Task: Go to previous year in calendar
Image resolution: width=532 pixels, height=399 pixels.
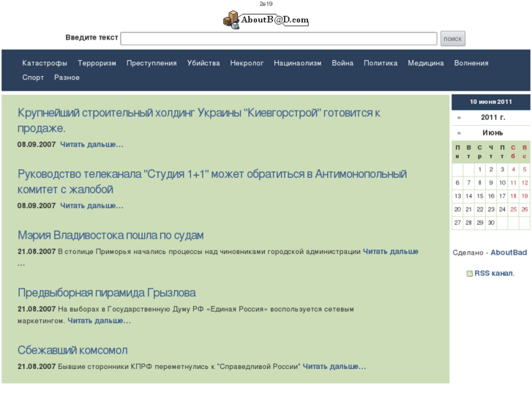Action: [x=459, y=117]
